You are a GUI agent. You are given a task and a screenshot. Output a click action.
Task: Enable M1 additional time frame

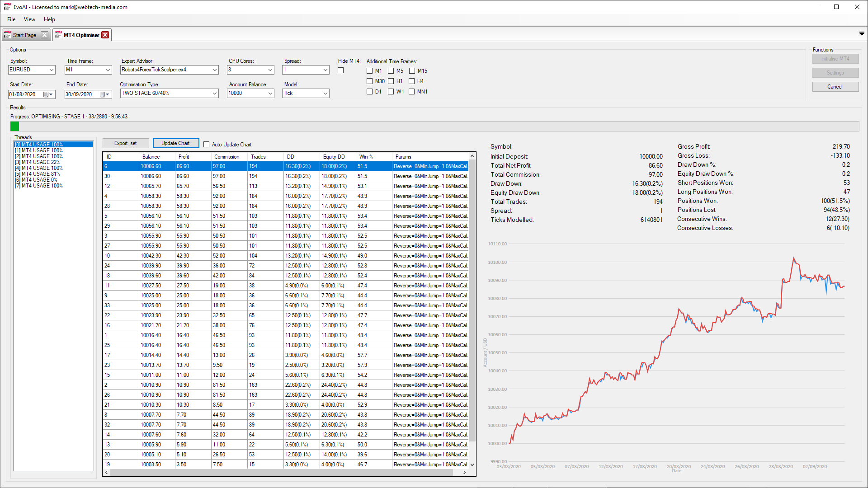(370, 70)
